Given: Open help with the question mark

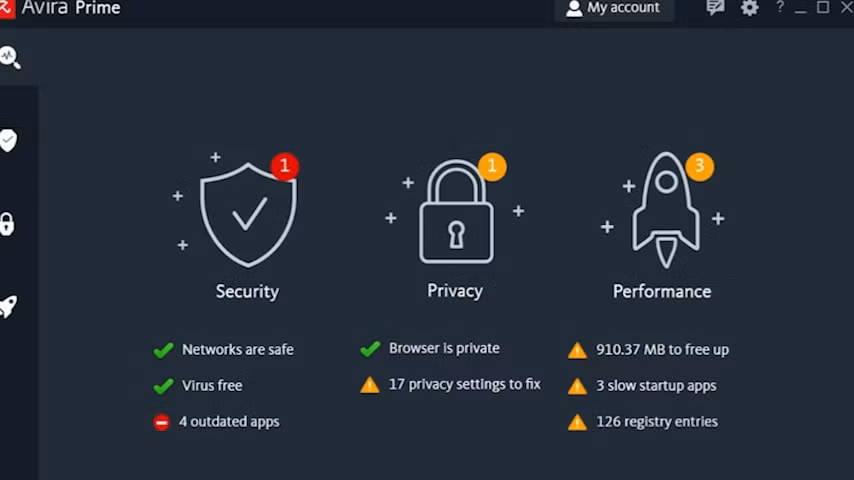Looking at the screenshot, I should click(x=780, y=7).
